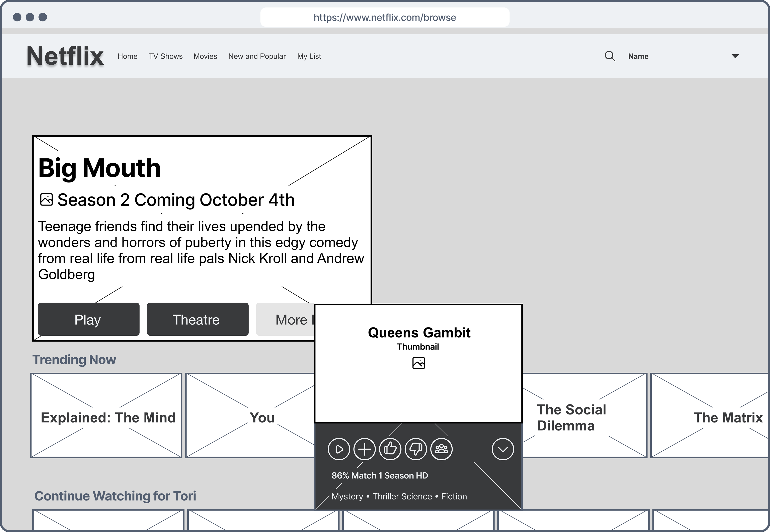
Task: Open the Movies section
Action: 205,56
